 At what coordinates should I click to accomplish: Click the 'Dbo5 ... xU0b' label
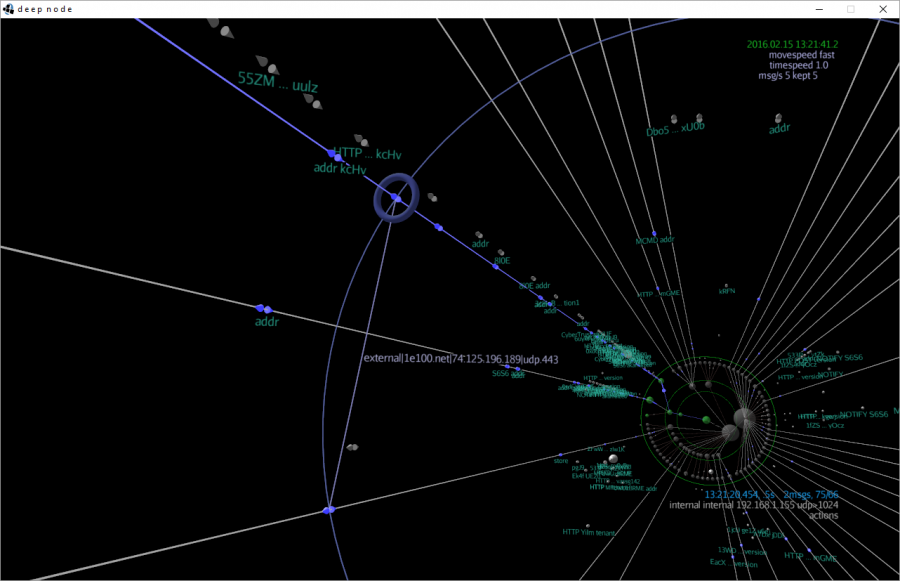pyautogui.click(x=676, y=129)
